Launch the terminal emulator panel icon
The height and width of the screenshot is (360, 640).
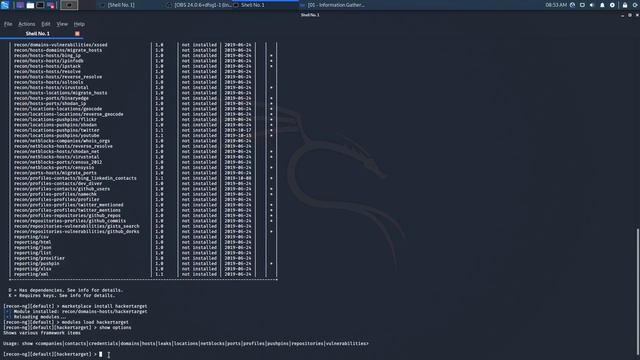40,5
